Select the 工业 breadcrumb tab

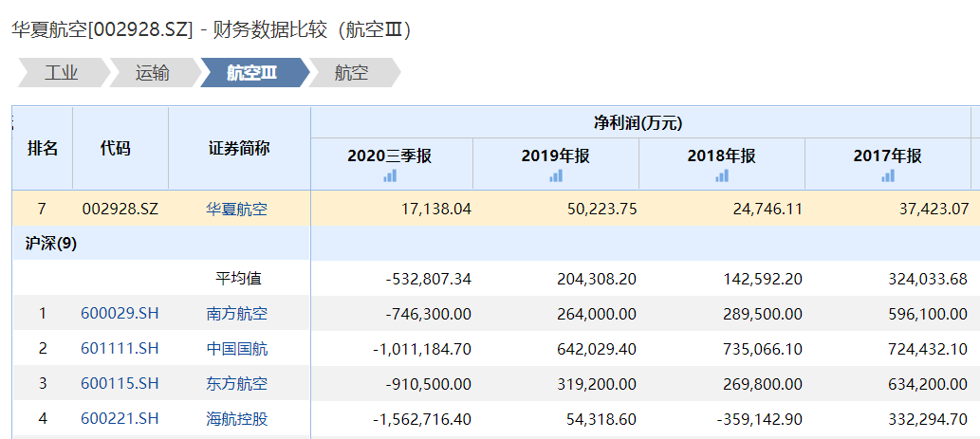tap(61, 73)
